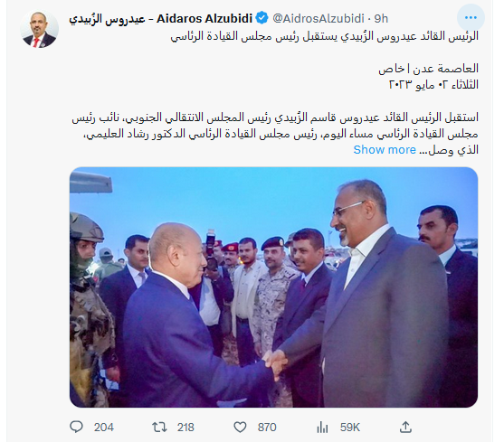Click the 218 retweets count
Image resolution: width=504 pixels, height=442 pixels.
(185, 428)
